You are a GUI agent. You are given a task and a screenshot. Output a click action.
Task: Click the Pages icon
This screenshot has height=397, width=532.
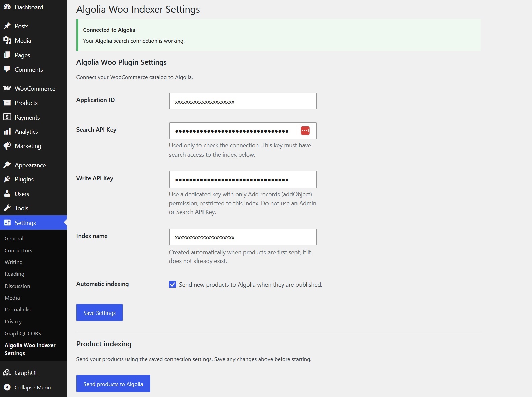point(7,55)
